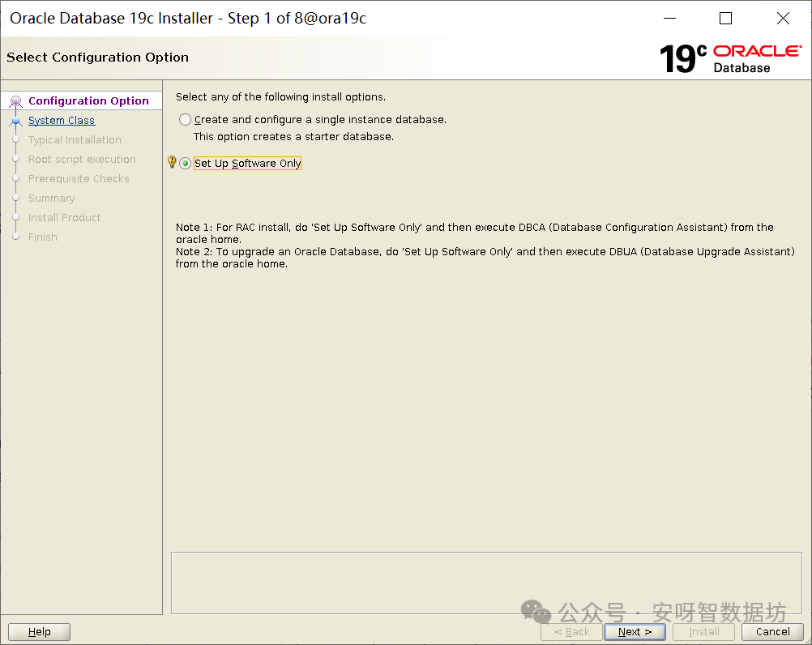Select the 'Set Up Software Only' radio button
The width and height of the screenshot is (812, 645).
(185, 164)
